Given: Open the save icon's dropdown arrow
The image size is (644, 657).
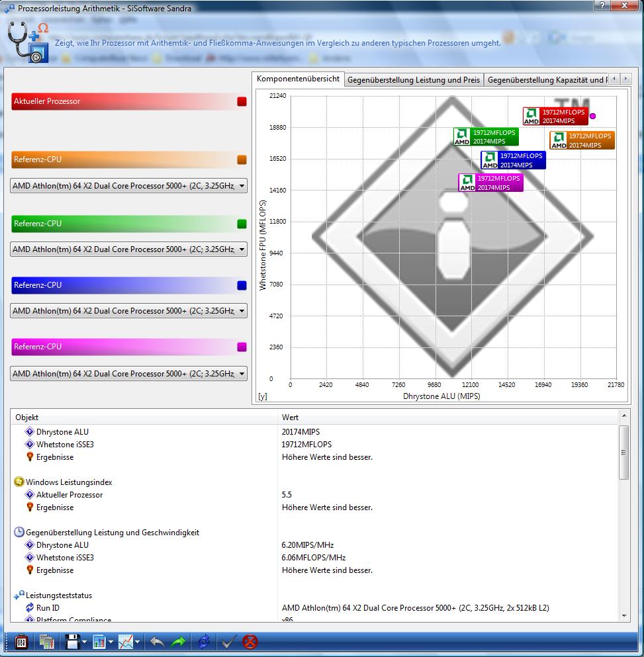Looking at the screenshot, I should 84,642.
